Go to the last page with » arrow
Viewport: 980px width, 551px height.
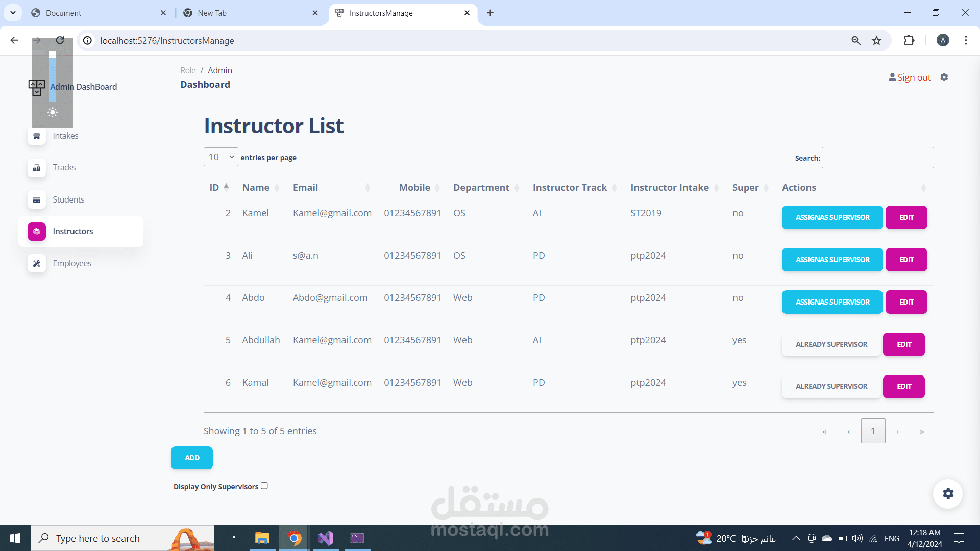(922, 432)
